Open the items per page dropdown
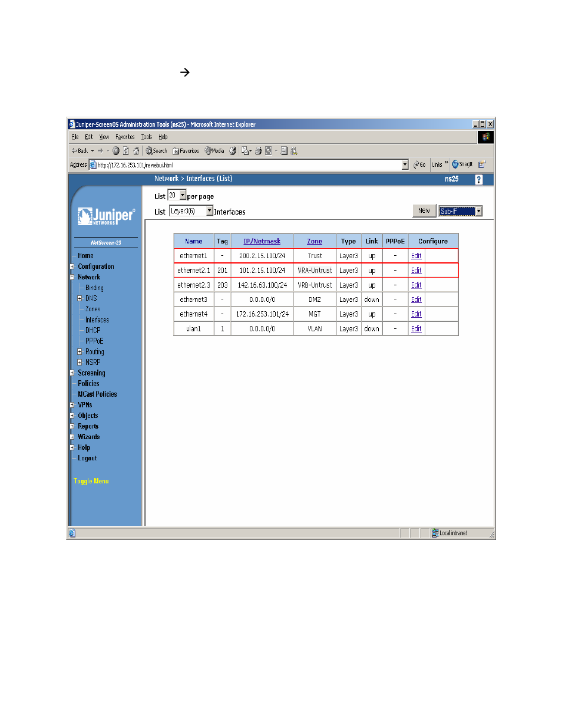 click(177, 195)
